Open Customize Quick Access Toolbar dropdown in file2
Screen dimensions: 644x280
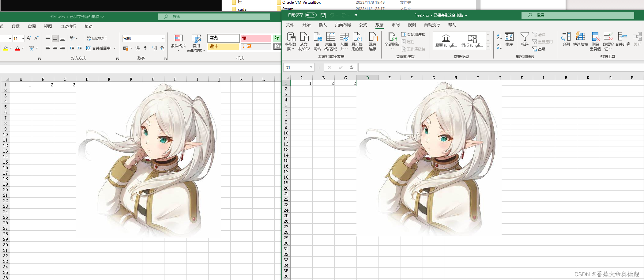(x=356, y=15)
